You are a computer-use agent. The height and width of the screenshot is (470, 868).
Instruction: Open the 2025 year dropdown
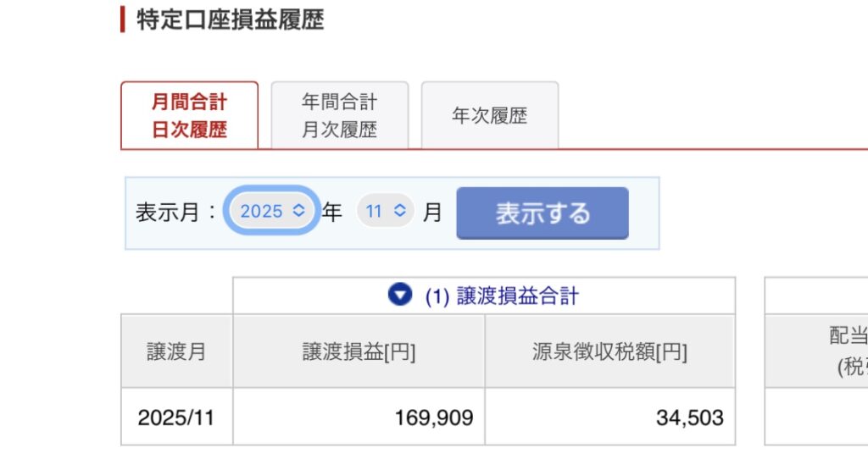(x=272, y=211)
